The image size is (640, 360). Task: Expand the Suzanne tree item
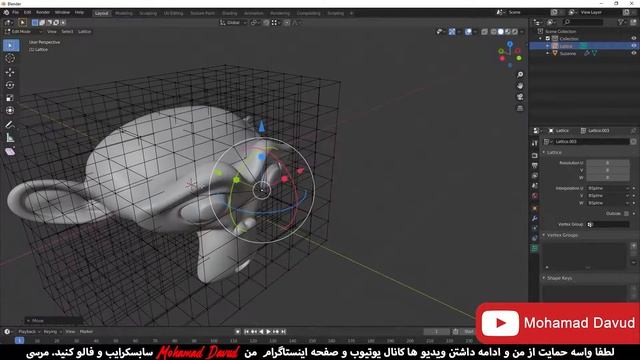548,53
